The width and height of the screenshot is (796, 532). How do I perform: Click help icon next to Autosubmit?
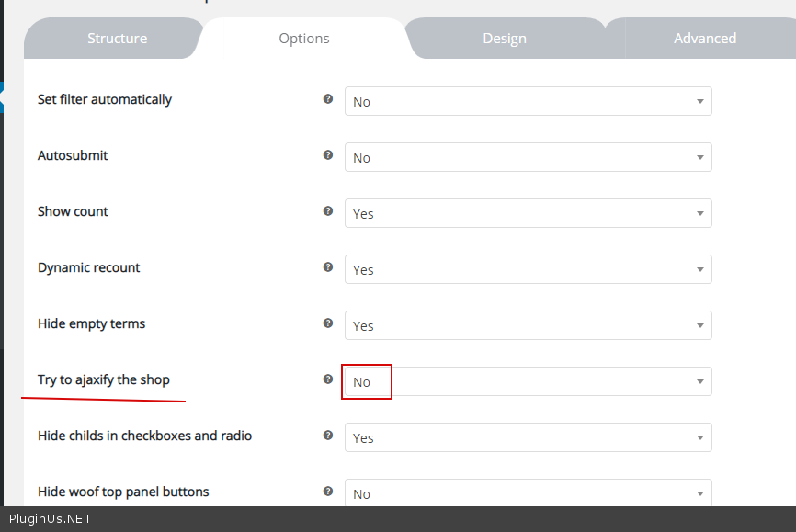(328, 155)
